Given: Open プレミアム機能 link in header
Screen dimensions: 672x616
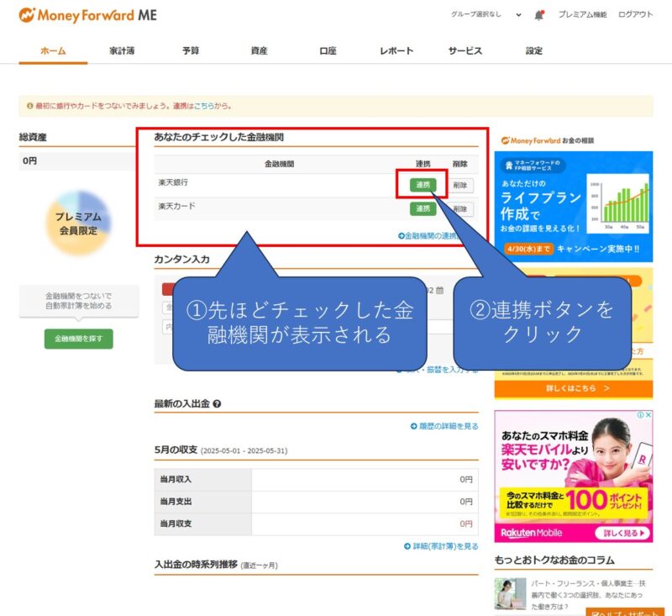Looking at the screenshot, I should (x=582, y=14).
